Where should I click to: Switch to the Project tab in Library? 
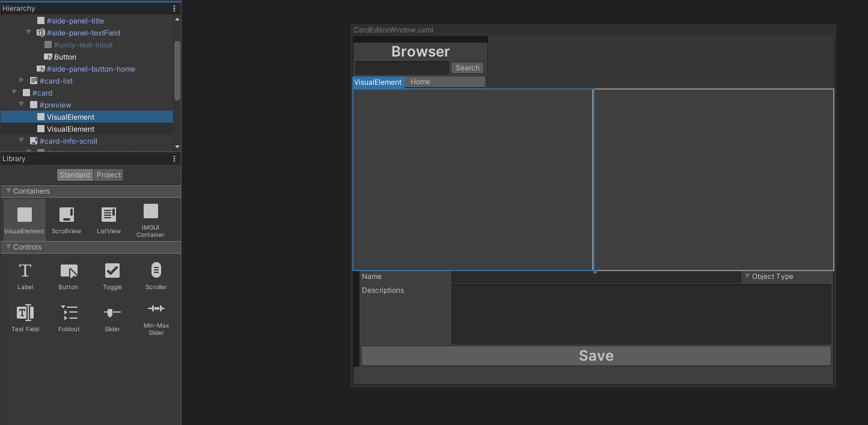coord(108,174)
